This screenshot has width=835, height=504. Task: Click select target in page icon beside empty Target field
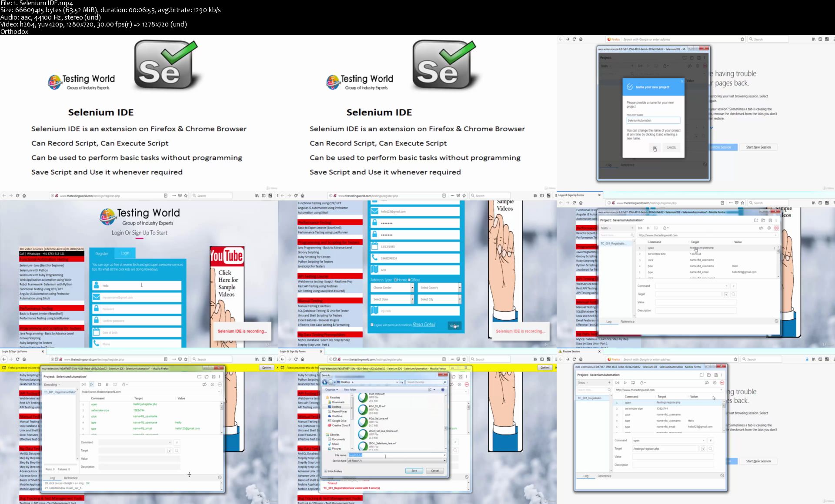coord(726,295)
